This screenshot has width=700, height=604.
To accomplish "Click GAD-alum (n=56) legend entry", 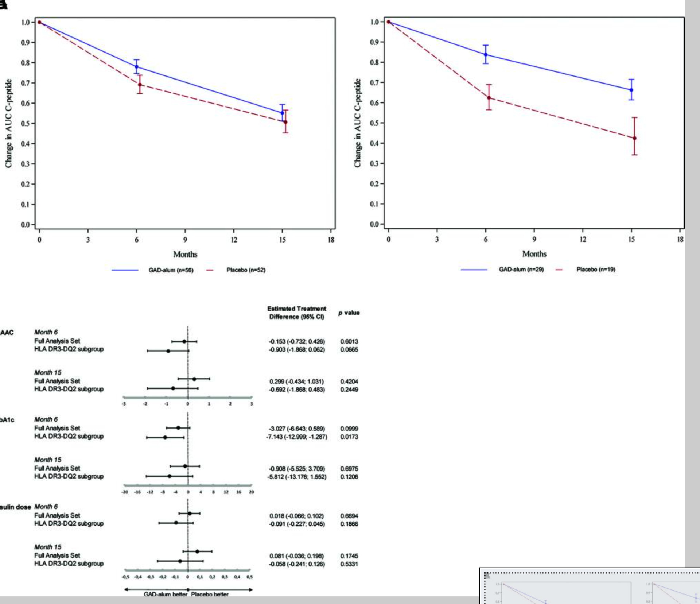I will click(x=171, y=270).
